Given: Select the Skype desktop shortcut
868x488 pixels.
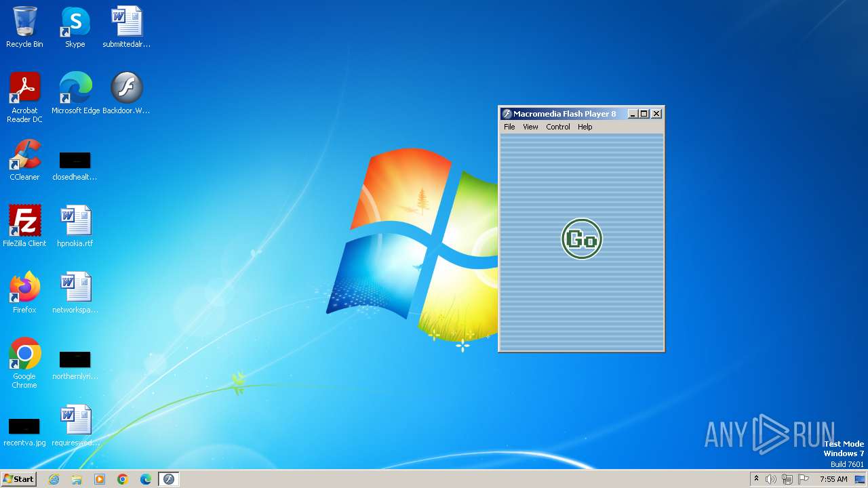Looking at the screenshot, I should pyautogui.click(x=75, y=27).
